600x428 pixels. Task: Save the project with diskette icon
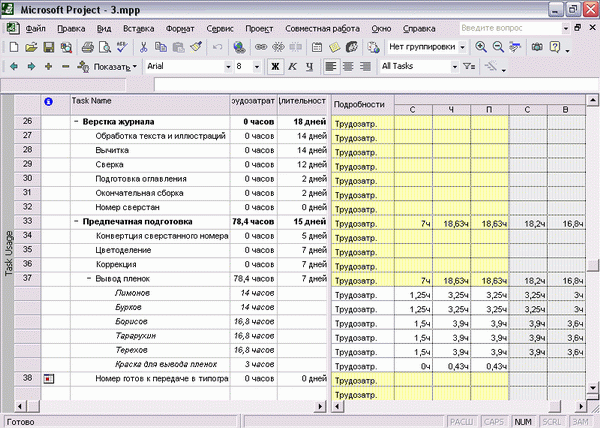pos(49,47)
